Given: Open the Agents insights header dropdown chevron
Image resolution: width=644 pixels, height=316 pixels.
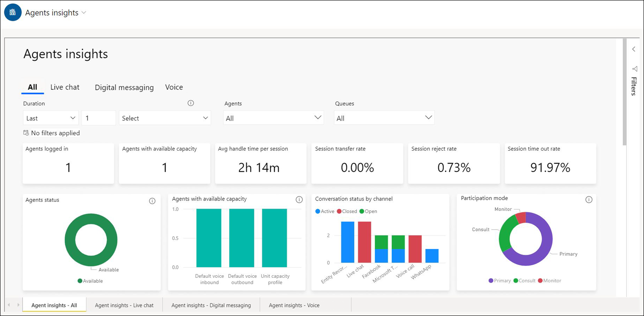Looking at the screenshot, I should point(84,13).
